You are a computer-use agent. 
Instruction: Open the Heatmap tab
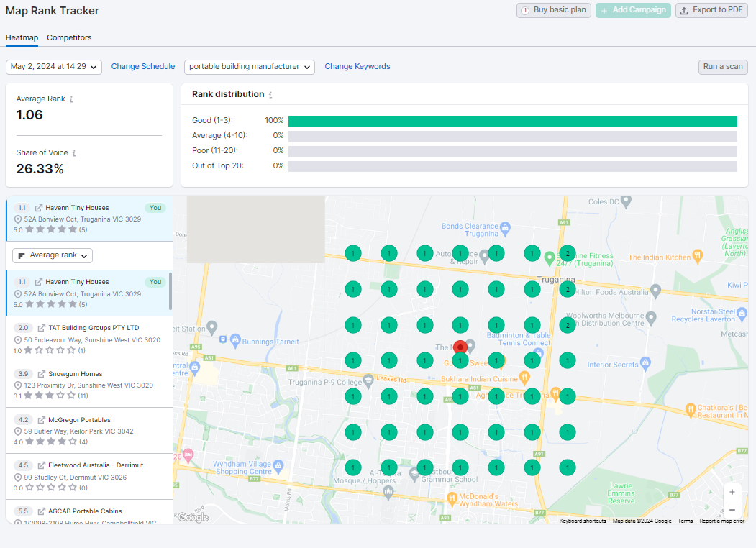coord(22,37)
